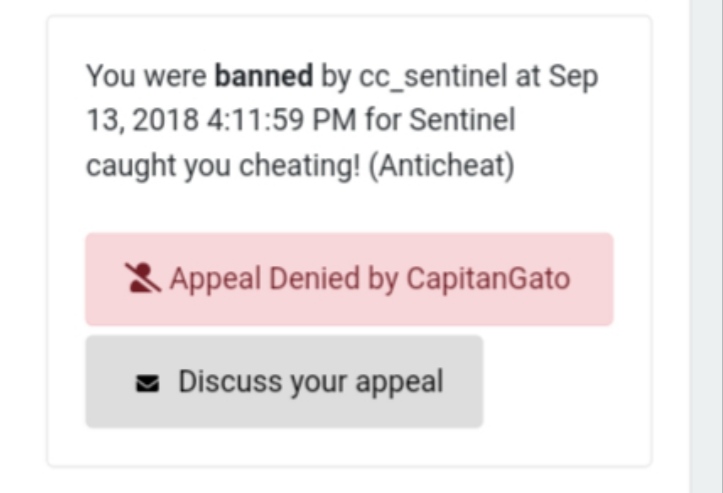Image resolution: width=723 pixels, height=493 pixels.
Task: Click the crossed-out user icon in denied banner
Action: click(x=142, y=278)
